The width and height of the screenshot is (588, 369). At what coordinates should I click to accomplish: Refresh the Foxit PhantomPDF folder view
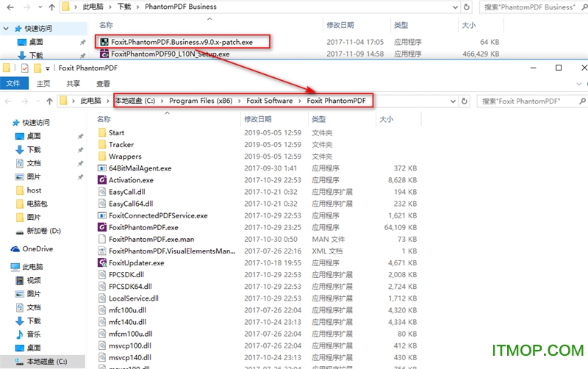(x=465, y=101)
